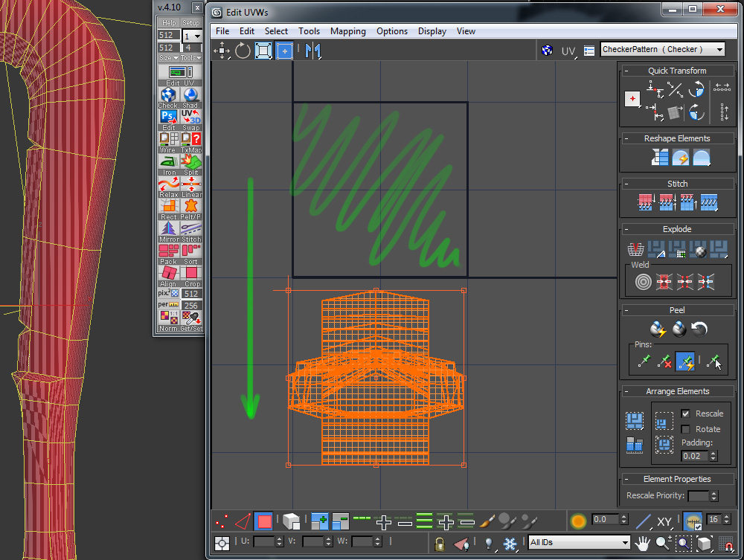Click the Setup button in UV toolbox
Screen dimensions: 744x560
pyautogui.click(x=191, y=23)
